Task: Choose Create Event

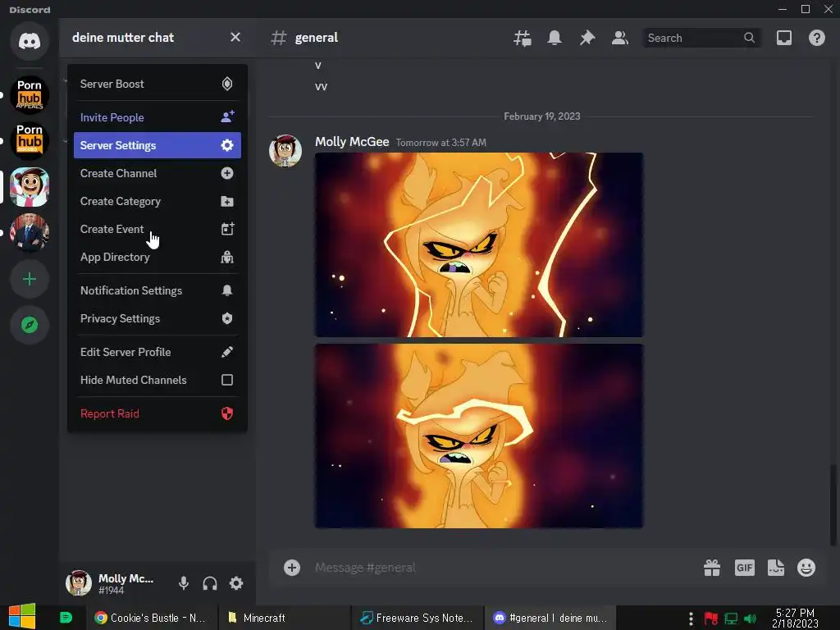Action: tap(157, 230)
